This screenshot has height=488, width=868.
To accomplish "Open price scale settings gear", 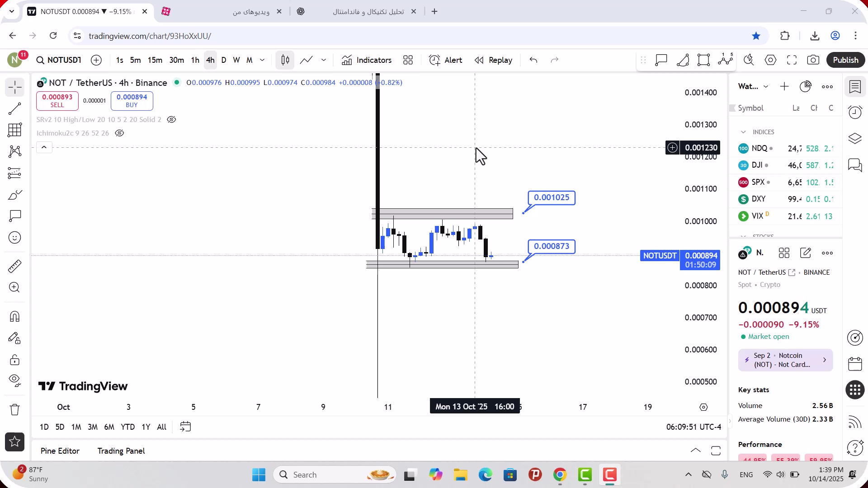I will (703, 407).
